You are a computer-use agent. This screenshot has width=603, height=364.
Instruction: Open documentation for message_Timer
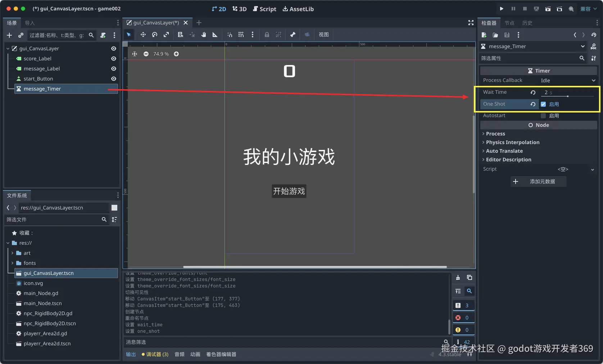(594, 46)
